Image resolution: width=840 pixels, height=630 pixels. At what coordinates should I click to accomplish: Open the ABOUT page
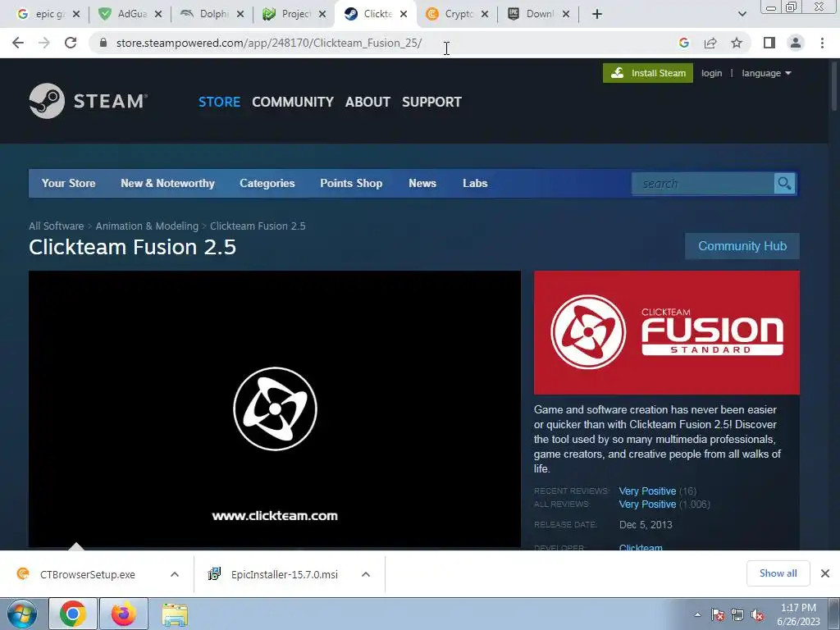[x=367, y=102]
